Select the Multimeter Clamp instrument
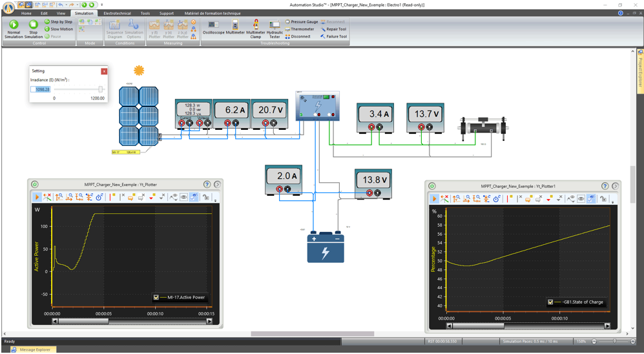The height and width of the screenshot is (354, 644). tap(256, 28)
